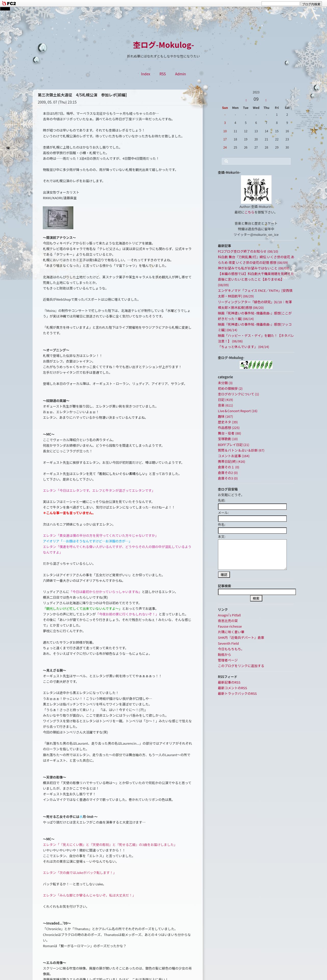Open エンゲキノマド「フェイス FACE／FAITH」article
Viewport: 327px width, 980px height.
pos(255,293)
